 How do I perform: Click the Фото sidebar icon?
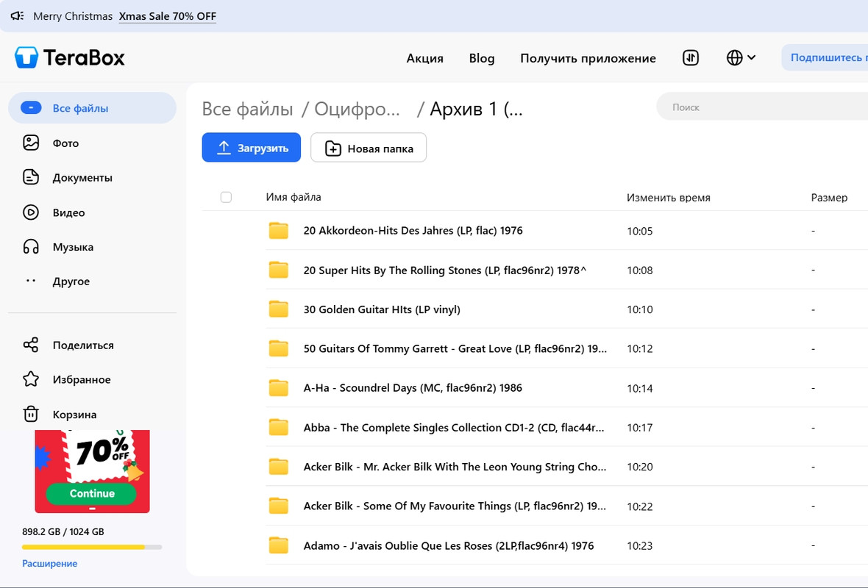pos(31,143)
